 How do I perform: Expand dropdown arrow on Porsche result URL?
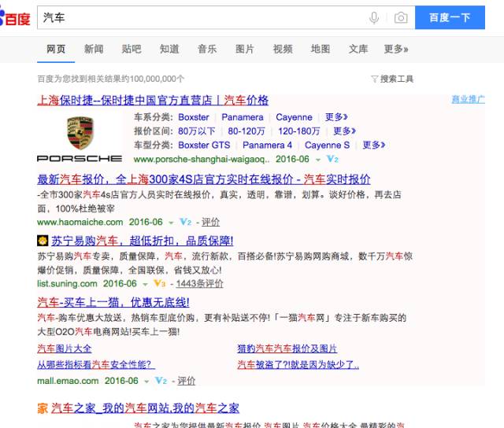tap(318, 160)
